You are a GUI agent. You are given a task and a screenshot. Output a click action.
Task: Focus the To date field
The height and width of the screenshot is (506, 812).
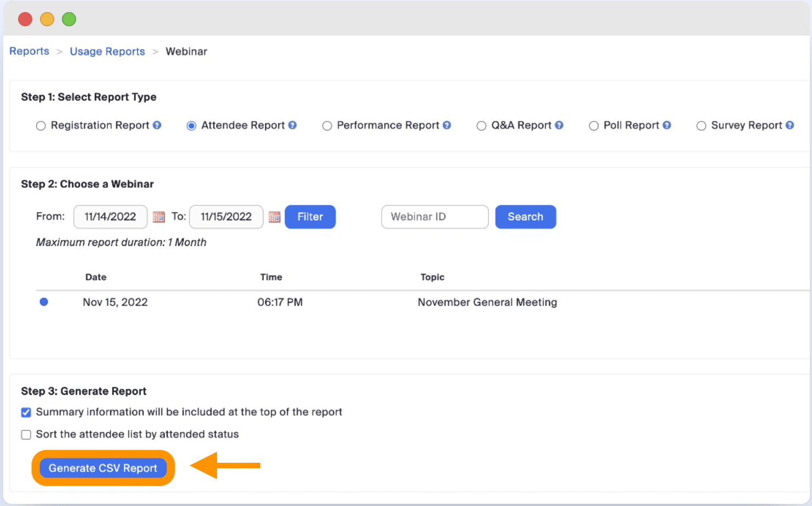click(226, 217)
